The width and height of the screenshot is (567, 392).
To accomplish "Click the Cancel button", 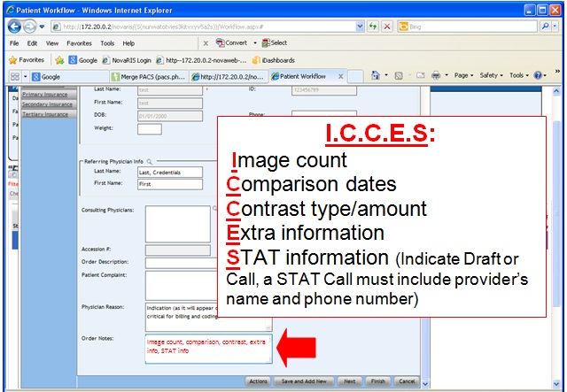I will [407, 381].
